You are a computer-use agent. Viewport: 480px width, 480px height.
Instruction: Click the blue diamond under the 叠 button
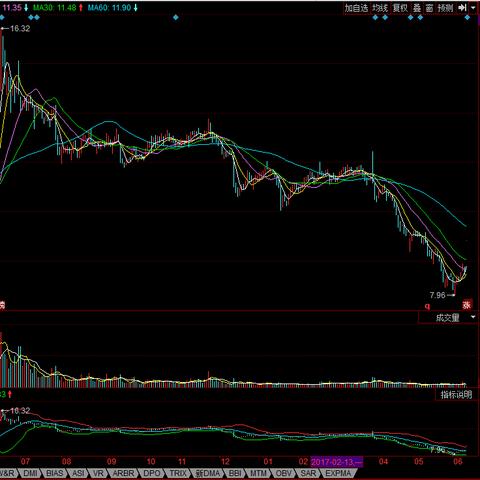tap(411, 17)
